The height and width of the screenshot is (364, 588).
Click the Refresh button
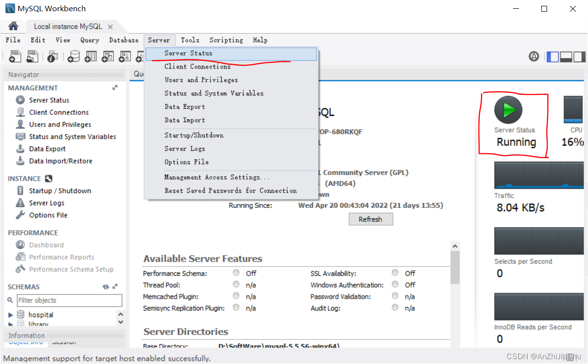coord(371,219)
